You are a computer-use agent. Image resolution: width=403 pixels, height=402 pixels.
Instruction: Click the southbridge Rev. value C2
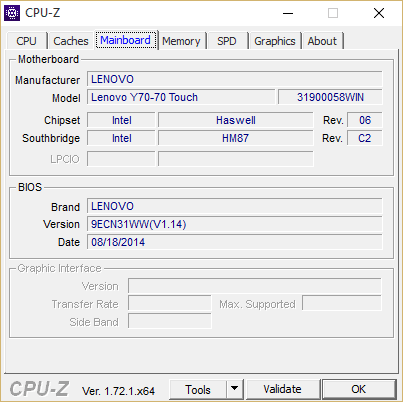(x=365, y=138)
